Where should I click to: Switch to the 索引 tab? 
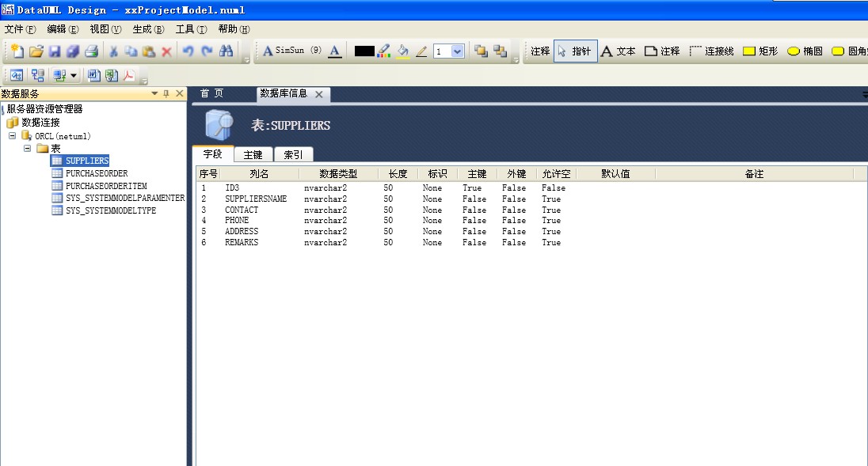coord(293,155)
